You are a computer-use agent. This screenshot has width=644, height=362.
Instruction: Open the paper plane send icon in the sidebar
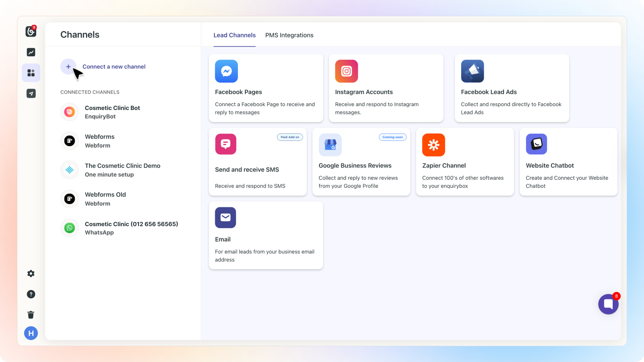tap(31, 93)
